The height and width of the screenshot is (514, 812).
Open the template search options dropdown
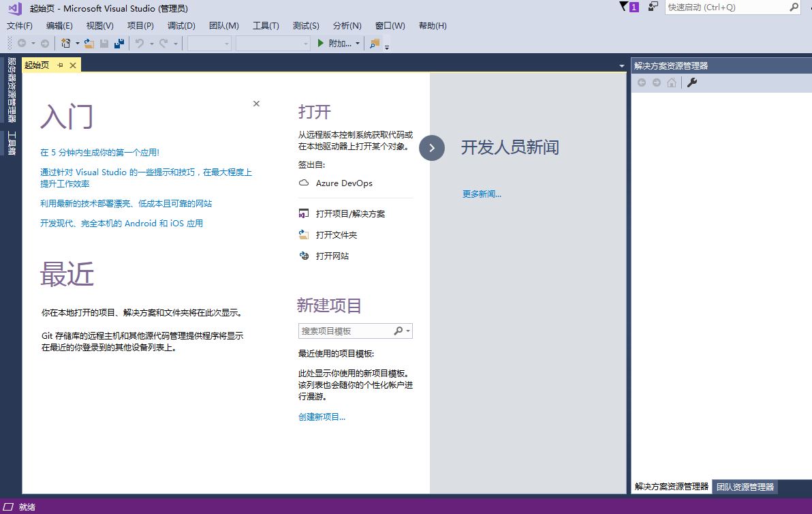click(408, 331)
